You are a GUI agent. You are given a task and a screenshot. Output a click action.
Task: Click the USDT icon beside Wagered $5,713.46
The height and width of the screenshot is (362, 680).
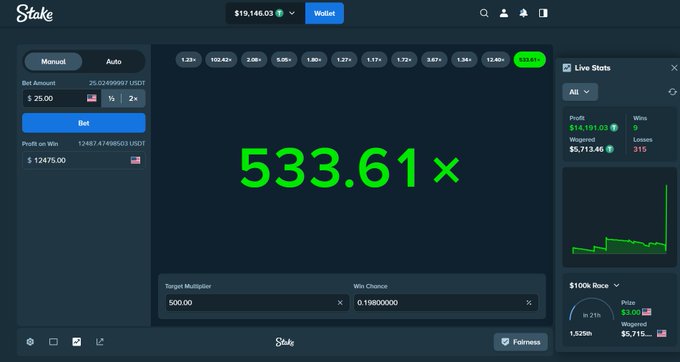pos(610,149)
